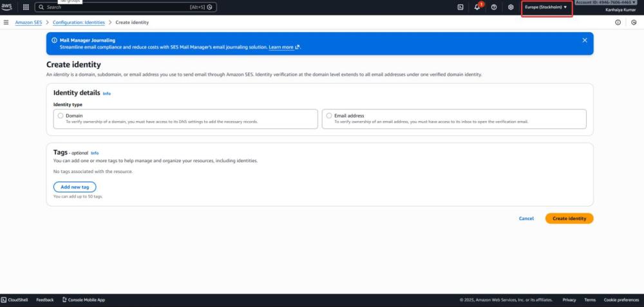Open the settings gear icon
The height and width of the screenshot is (307, 644).
coord(511,7)
